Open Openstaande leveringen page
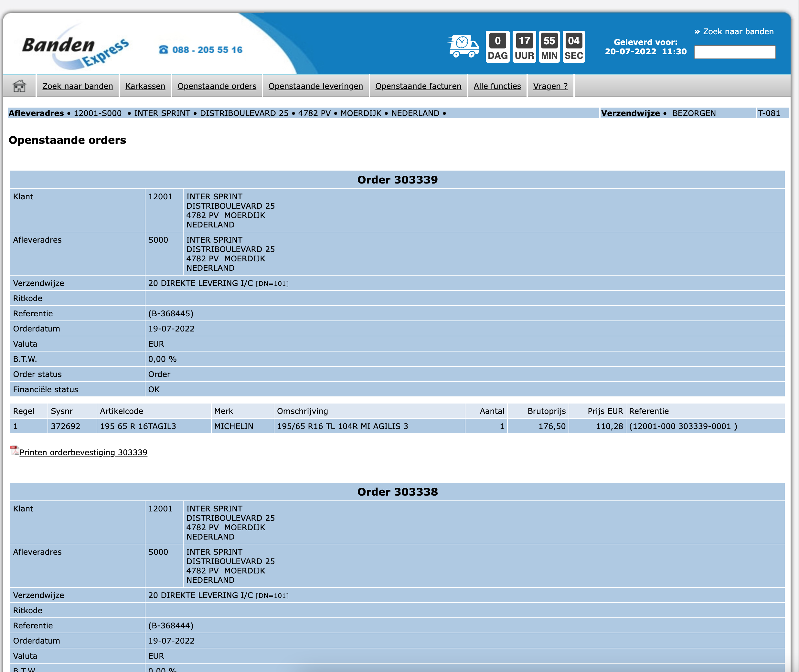This screenshot has height=672, width=799. pyautogui.click(x=315, y=86)
